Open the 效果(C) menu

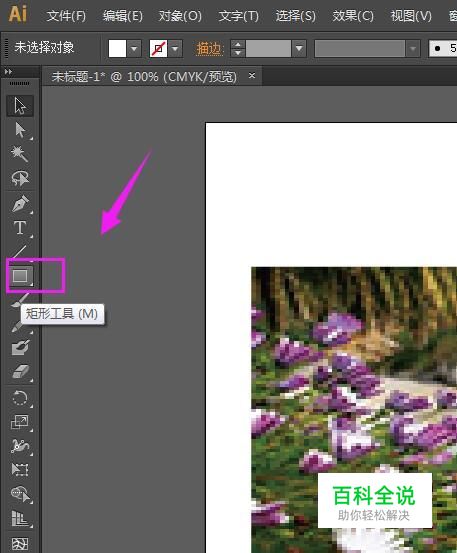coord(353,16)
